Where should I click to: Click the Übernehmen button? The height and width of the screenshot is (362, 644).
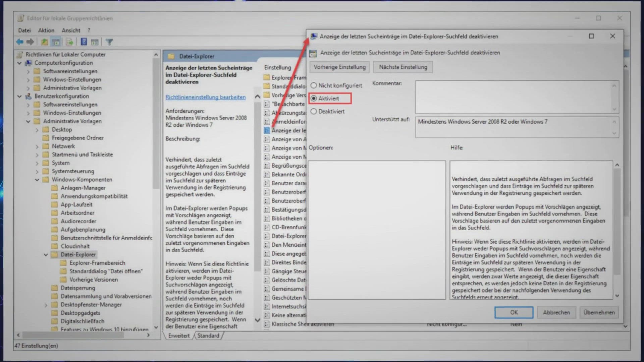(x=599, y=312)
